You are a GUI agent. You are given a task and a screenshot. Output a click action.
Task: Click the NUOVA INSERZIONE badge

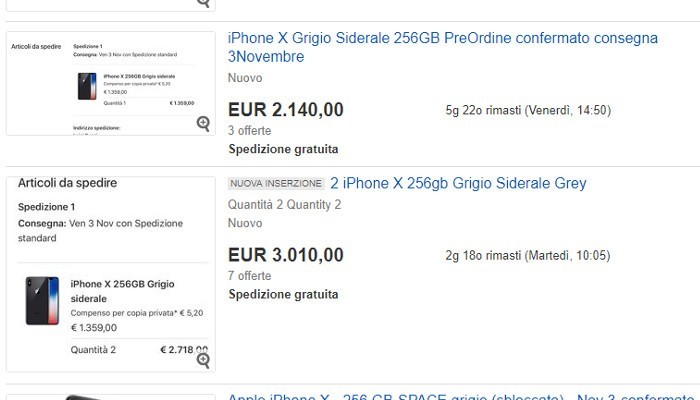pyautogui.click(x=276, y=184)
